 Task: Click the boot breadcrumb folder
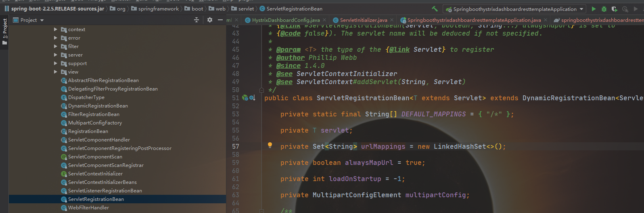[x=194, y=8]
